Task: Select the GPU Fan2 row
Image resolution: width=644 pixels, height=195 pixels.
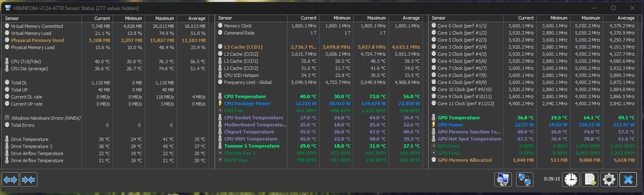Action: point(533,153)
